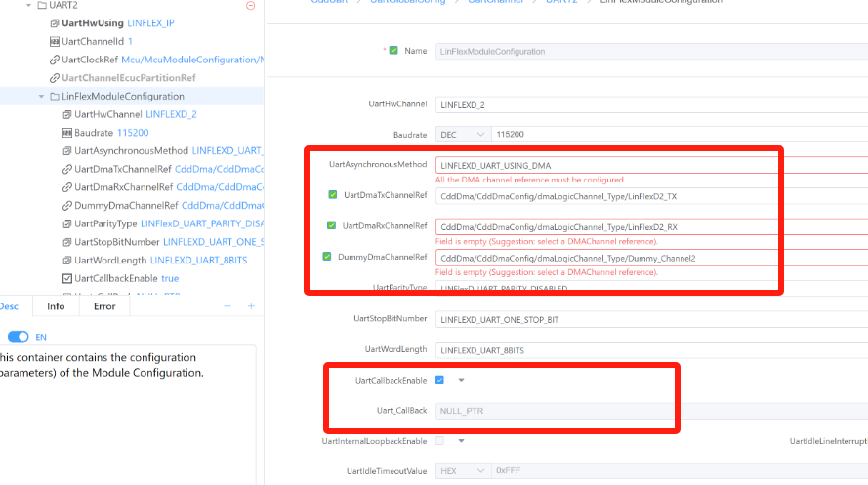Open the UartHwChannel LINFLEXD_2 dropdown

tap(651, 105)
